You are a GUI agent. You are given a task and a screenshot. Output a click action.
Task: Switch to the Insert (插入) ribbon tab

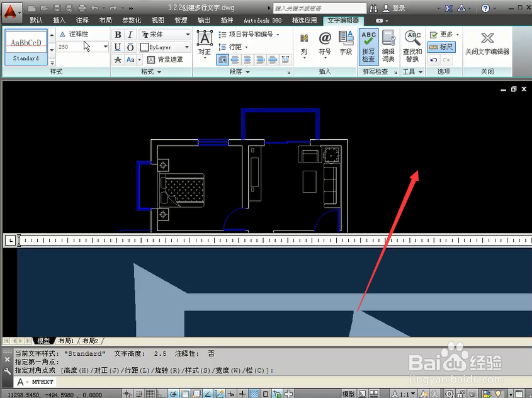[59, 20]
